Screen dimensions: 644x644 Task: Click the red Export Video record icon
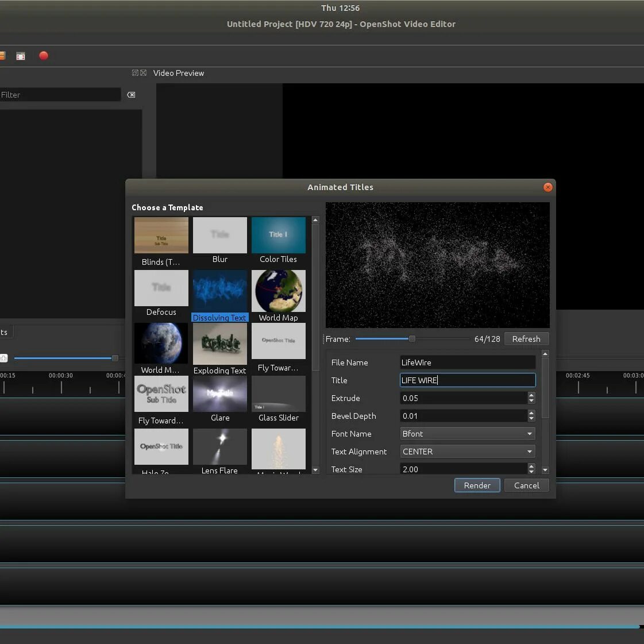[x=44, y=56]
